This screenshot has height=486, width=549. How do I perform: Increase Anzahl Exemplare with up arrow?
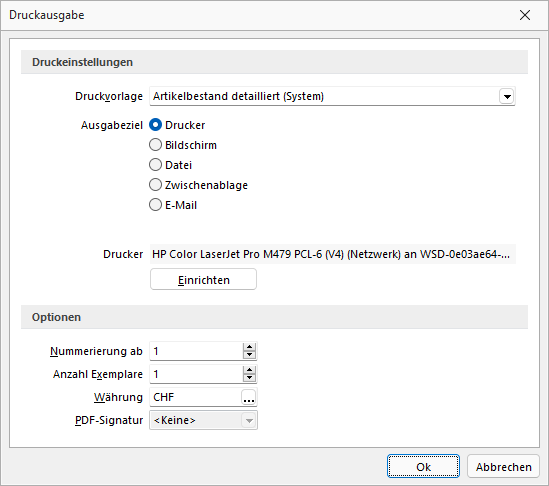click(249, 370)
